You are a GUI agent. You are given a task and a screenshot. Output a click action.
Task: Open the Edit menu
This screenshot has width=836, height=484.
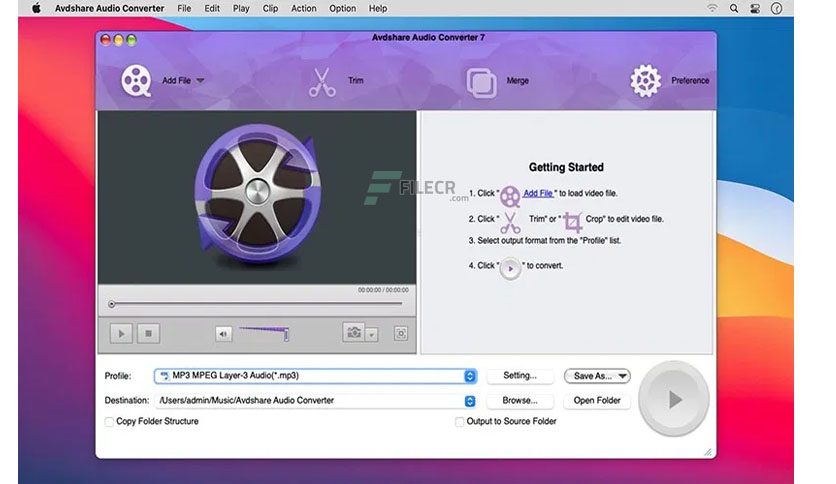[212, 9]
